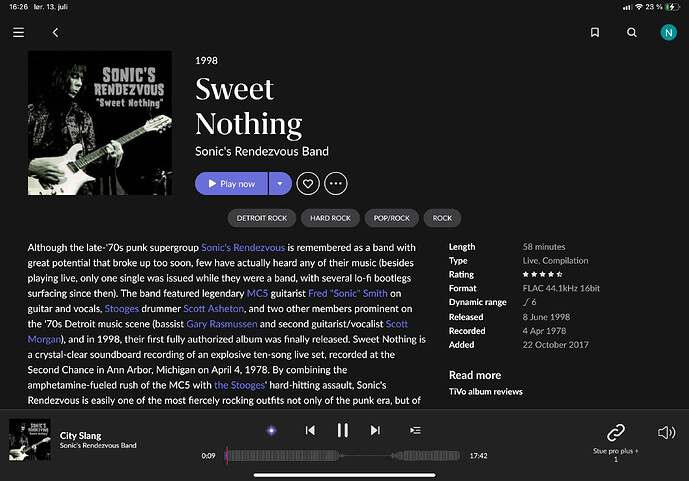Image resolution: width=689 pixels, height=481 pixels.
Task: Open the Scott Morgan link
Action: (x=397, y=324)
